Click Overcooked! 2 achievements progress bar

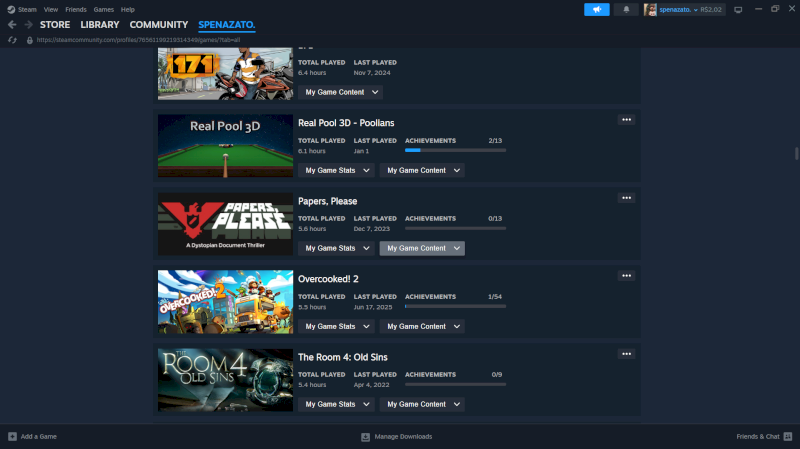pos(456,306)
